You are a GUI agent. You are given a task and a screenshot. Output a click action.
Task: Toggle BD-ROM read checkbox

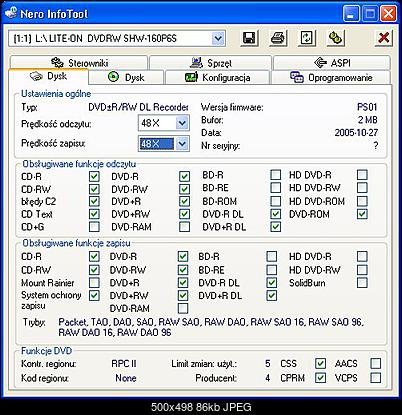275,201
